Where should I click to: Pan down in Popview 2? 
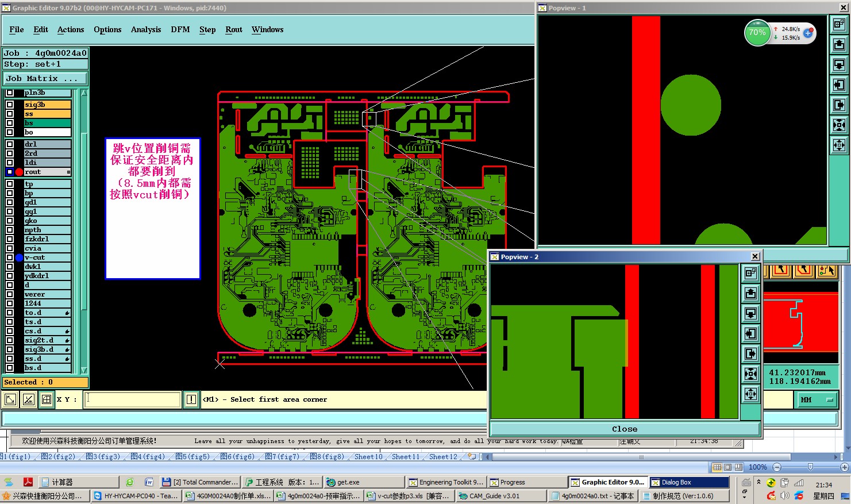pos(750,314)
